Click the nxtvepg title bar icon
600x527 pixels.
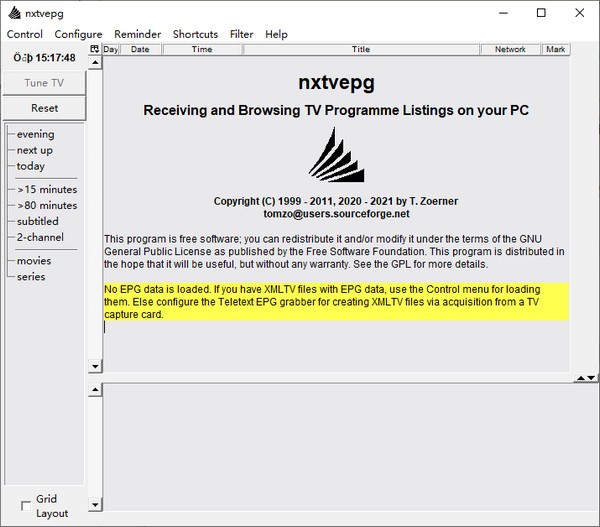pyautogui.click(x=15, y=13)
